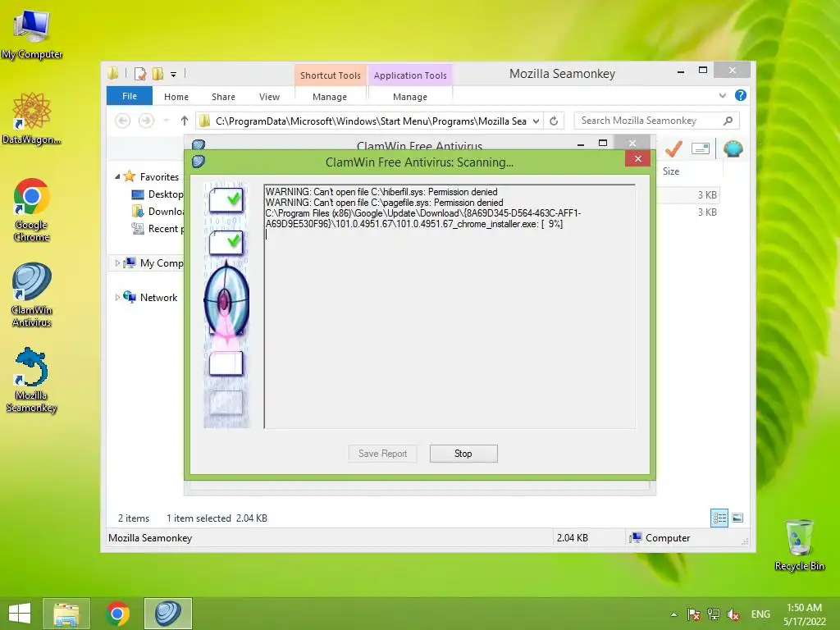Click the ClamWin toolbar card icon
Screen dimensions: 840x630
pyautogui.click(x=701, y=148)
